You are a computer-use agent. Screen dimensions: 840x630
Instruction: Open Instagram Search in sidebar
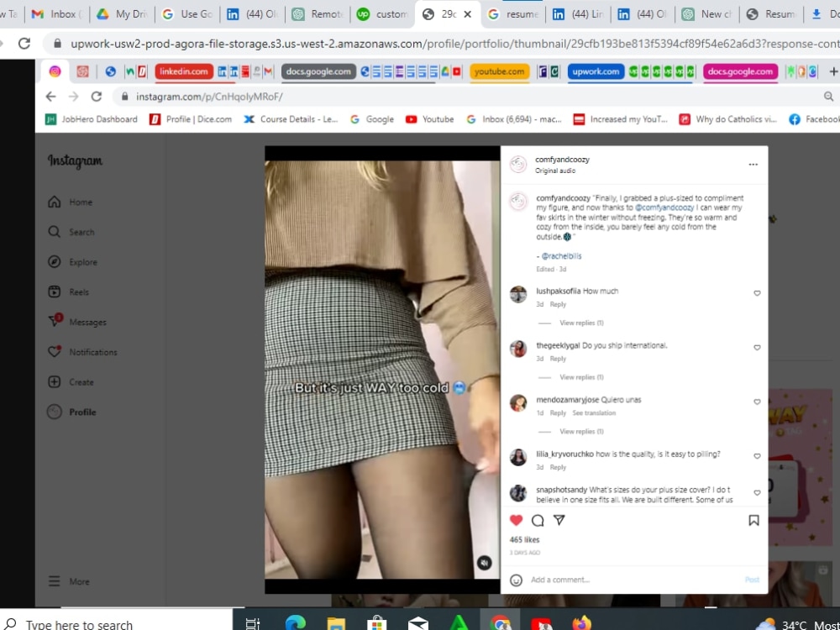[x=71, y=232]
